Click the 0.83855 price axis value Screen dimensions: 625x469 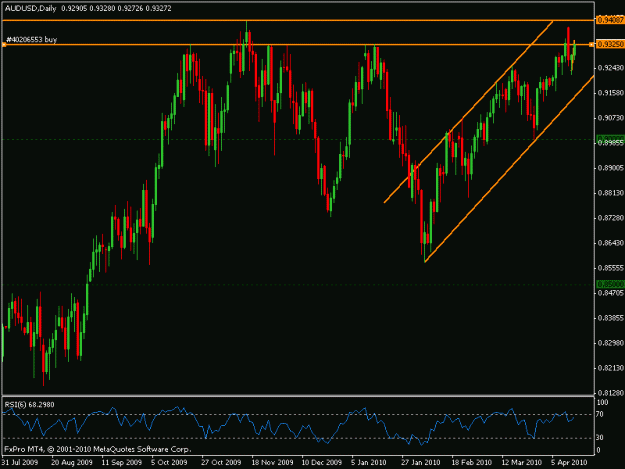611,318
